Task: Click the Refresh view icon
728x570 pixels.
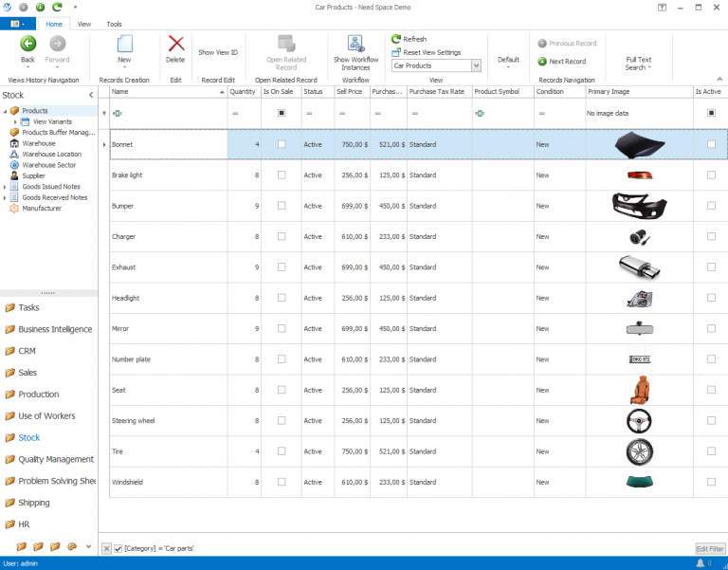Action: click(396, 39)
